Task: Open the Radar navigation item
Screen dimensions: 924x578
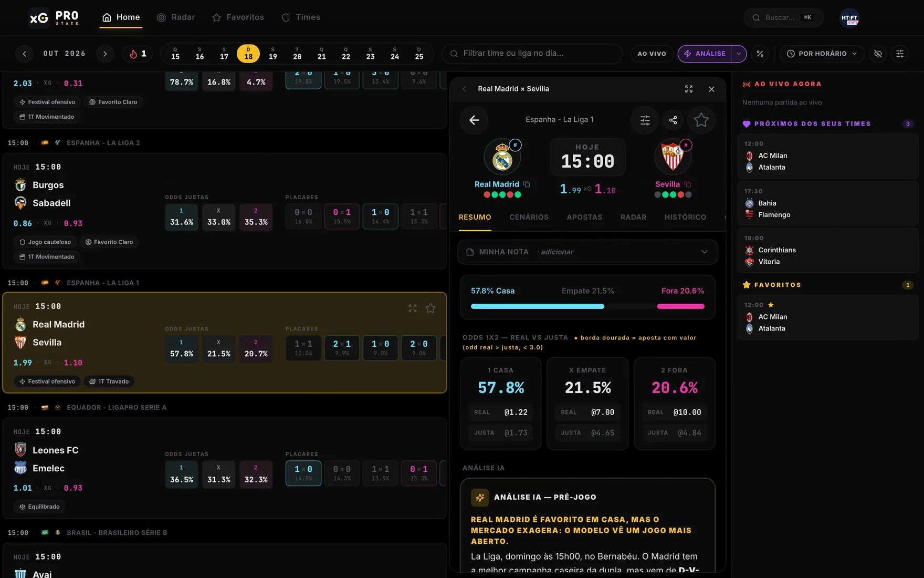Action: (176, 17)
